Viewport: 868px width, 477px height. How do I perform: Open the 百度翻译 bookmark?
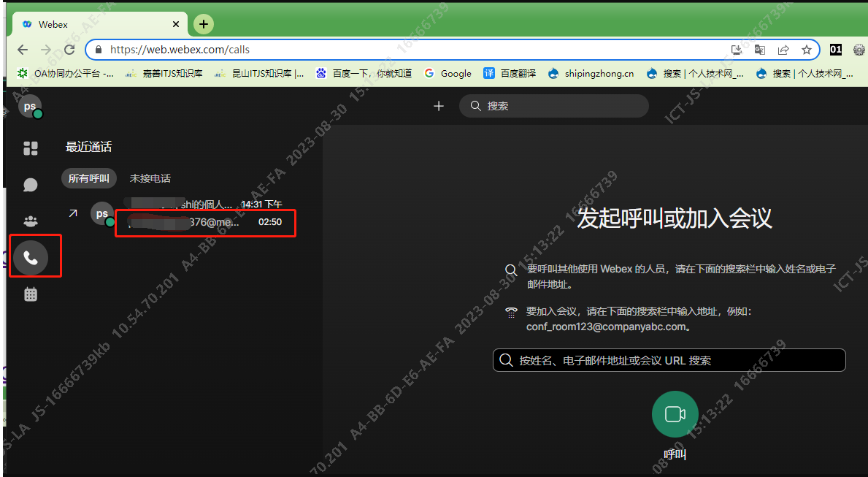pos(510,73)
